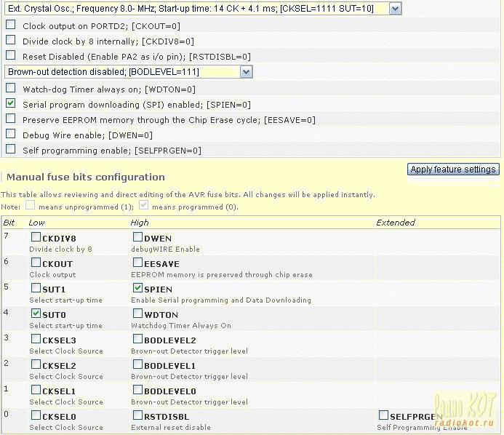
Task: Toggle CKOUT bit in the Low fuse column
Action: click(36, 263)
